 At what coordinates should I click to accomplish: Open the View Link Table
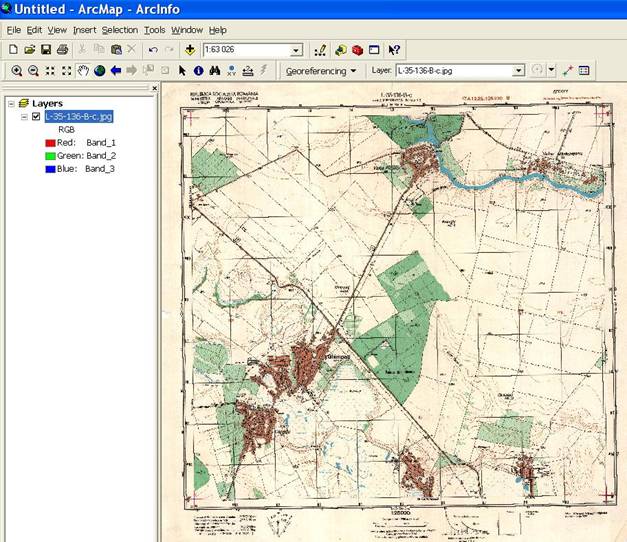(584, 71)
